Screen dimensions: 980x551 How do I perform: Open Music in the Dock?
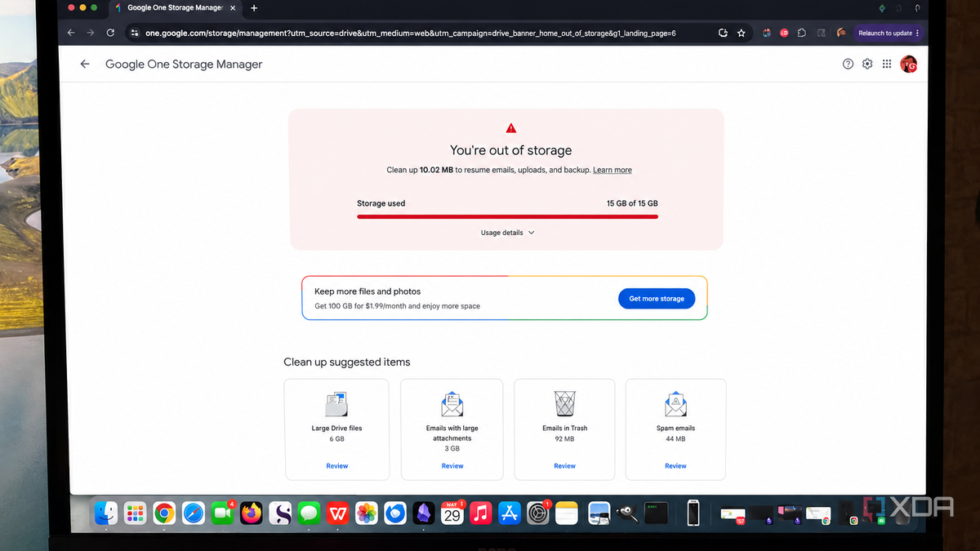click(481, 513)
